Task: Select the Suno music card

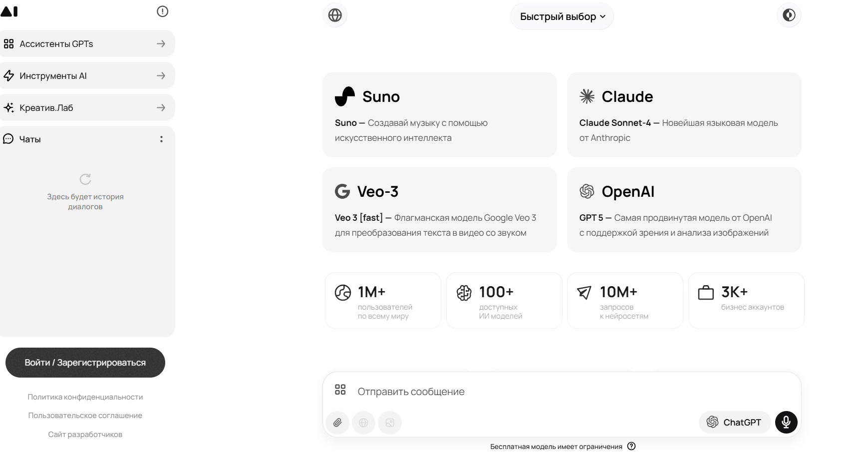Action: tap(439, 115)
